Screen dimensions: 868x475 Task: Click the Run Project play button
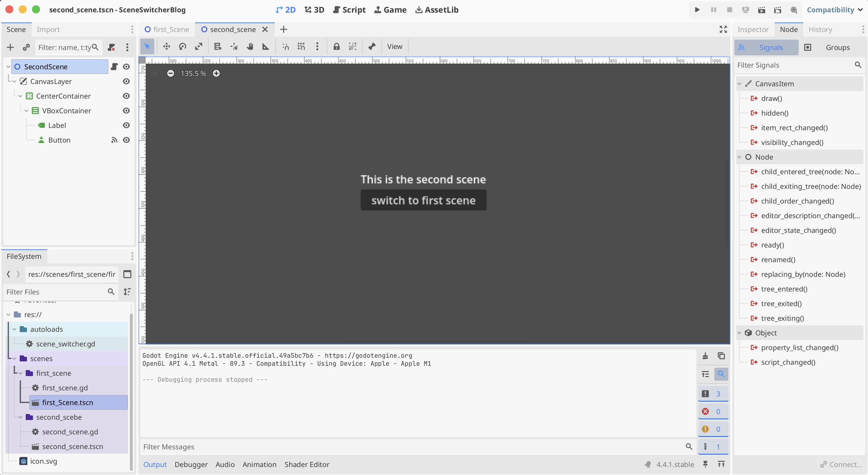tap(697, 10)
